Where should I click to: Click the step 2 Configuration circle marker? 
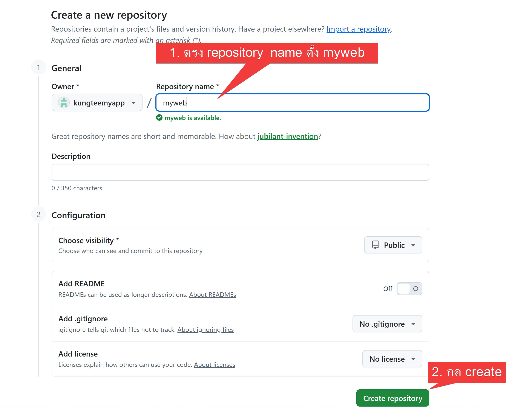tap(38, 214)
